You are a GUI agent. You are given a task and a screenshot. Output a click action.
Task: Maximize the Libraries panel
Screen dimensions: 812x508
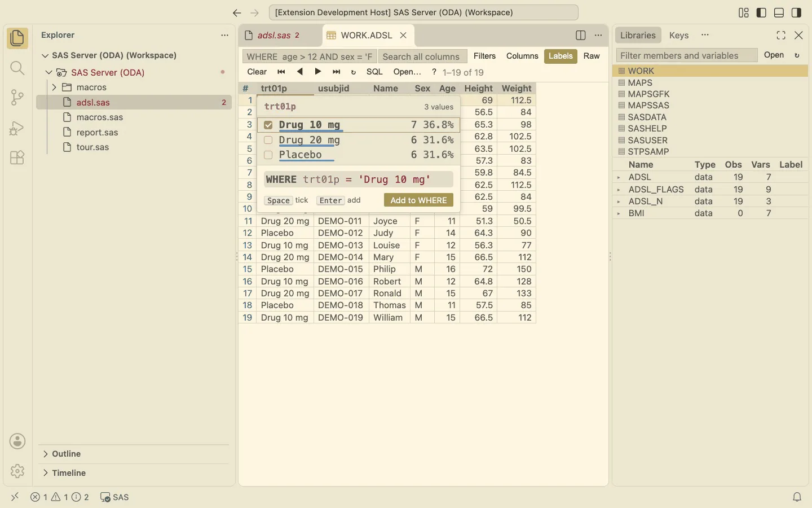click(781, 35)
